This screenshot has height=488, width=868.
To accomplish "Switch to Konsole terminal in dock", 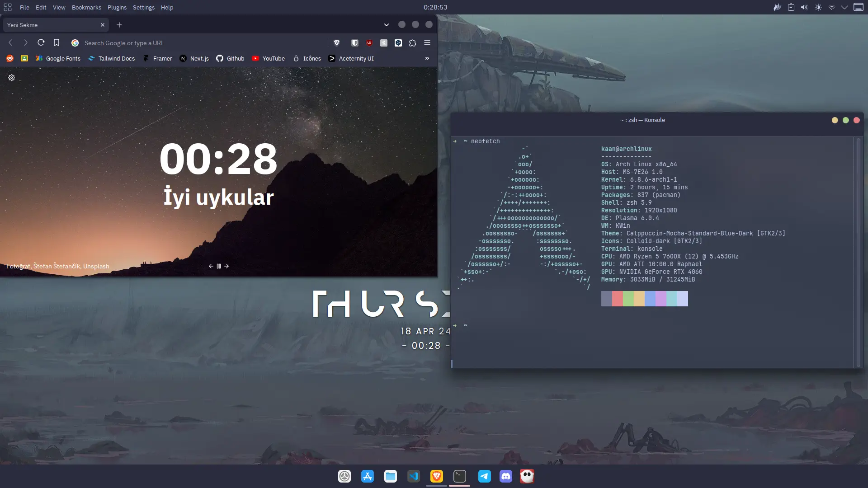I will point(460,476).
